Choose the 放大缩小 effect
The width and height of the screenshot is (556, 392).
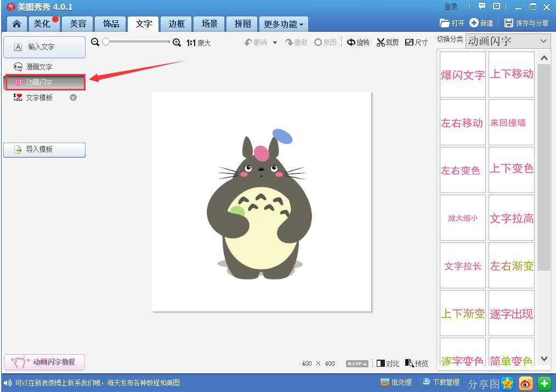tap(463, 218)
